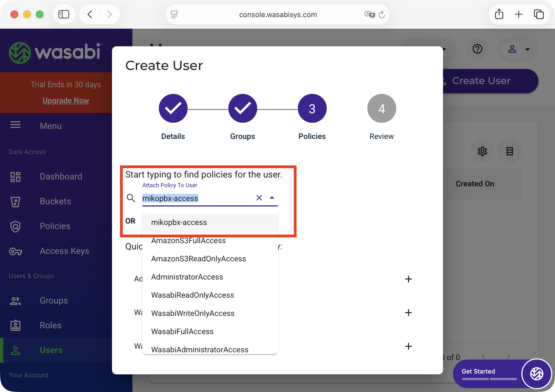Click the help question mark icon
The width and height of the screenshot is (555, 392).
(x=477, y=49)
